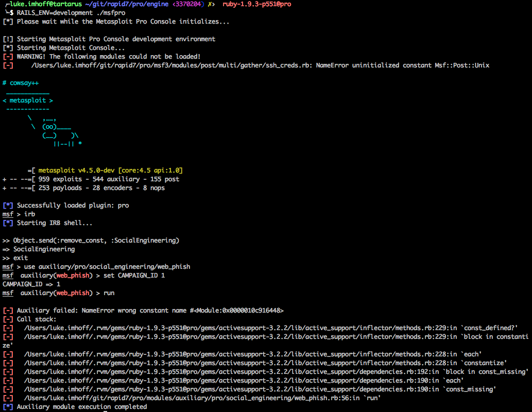Click the 'set CAMPAIGN_ID 1' command
Screen dimensions: 532x412
(x=134, y=276)
